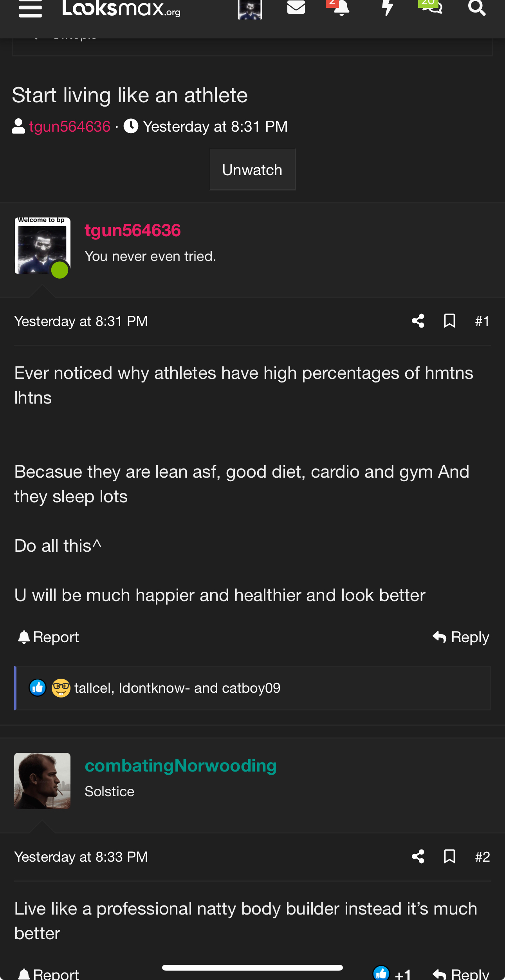Bookmark post #2
505x980 pixels.
coord(449,857)
